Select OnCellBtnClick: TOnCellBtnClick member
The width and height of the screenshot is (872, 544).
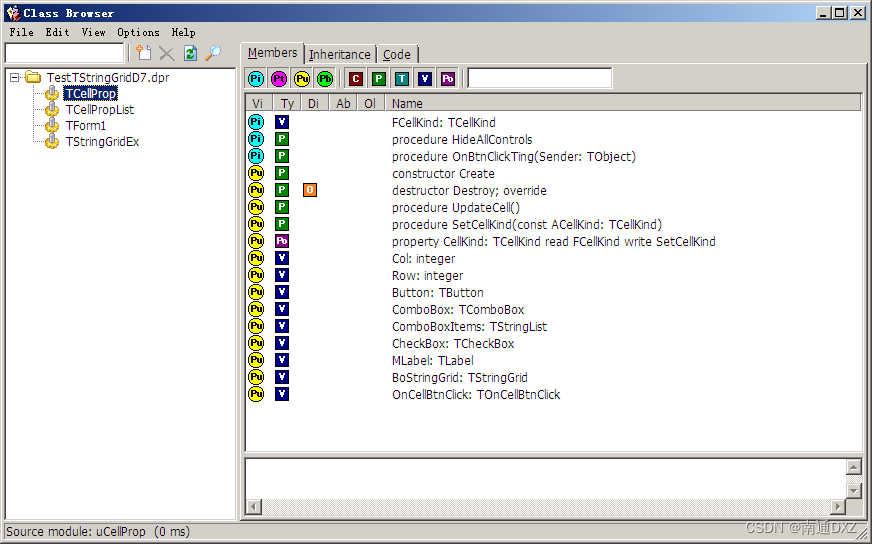[x=476, y=394]
